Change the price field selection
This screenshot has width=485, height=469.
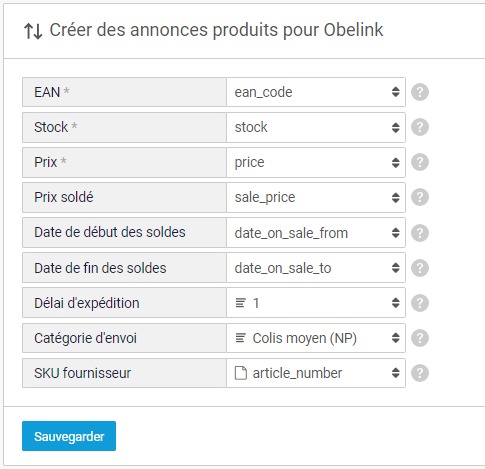(x=316, y=162)
